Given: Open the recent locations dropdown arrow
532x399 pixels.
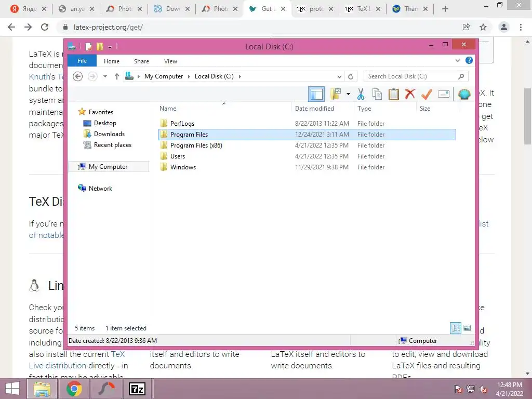Looking at the screenshot, I should click(x=105, y=76).
